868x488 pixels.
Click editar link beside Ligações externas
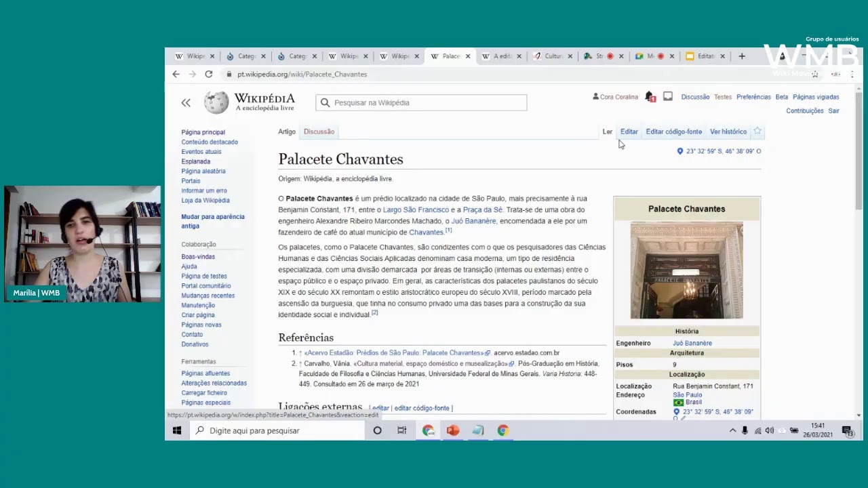[x=380, y=408]
